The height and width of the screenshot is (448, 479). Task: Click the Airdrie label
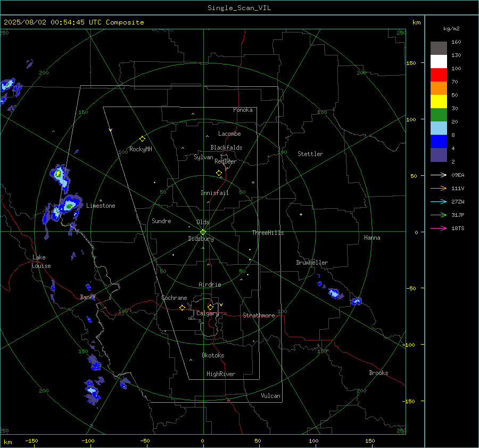click(210, 284)
